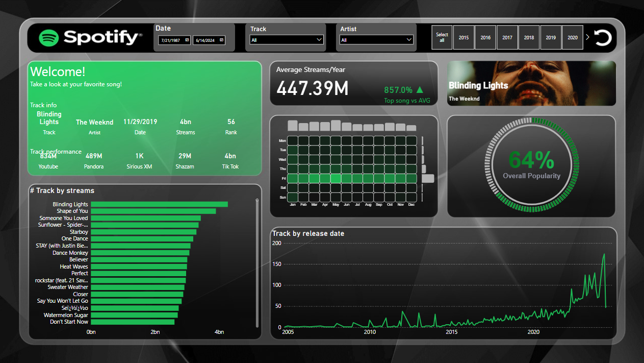644x363 pixels.
Task: Toggle the 2015 year filter
Action: point(463,38)
